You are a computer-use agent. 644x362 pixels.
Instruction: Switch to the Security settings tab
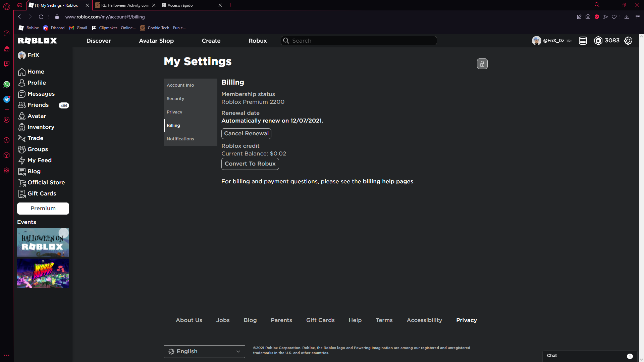pos(190,99)
